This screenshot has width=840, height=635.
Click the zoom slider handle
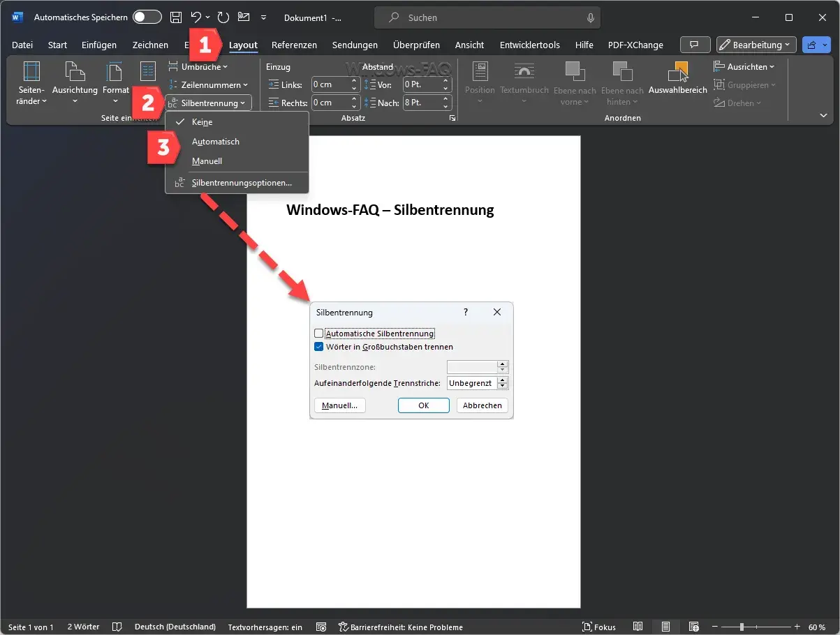742,627
